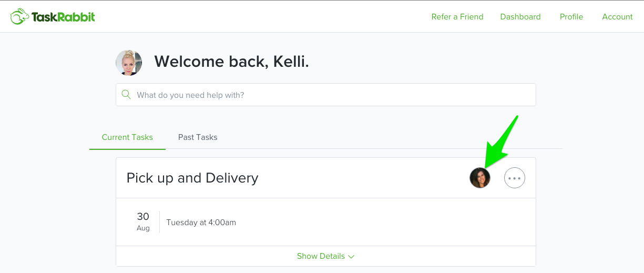Open the three-dot more options menu
Image resolution: width=644 pixels, height=273 pixels.
[515, 178]
